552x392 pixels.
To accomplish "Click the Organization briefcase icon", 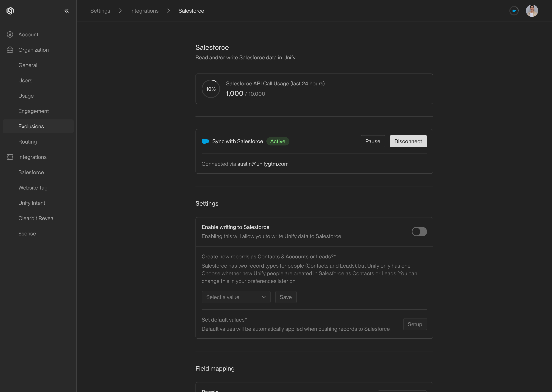I will click(10, 50).
